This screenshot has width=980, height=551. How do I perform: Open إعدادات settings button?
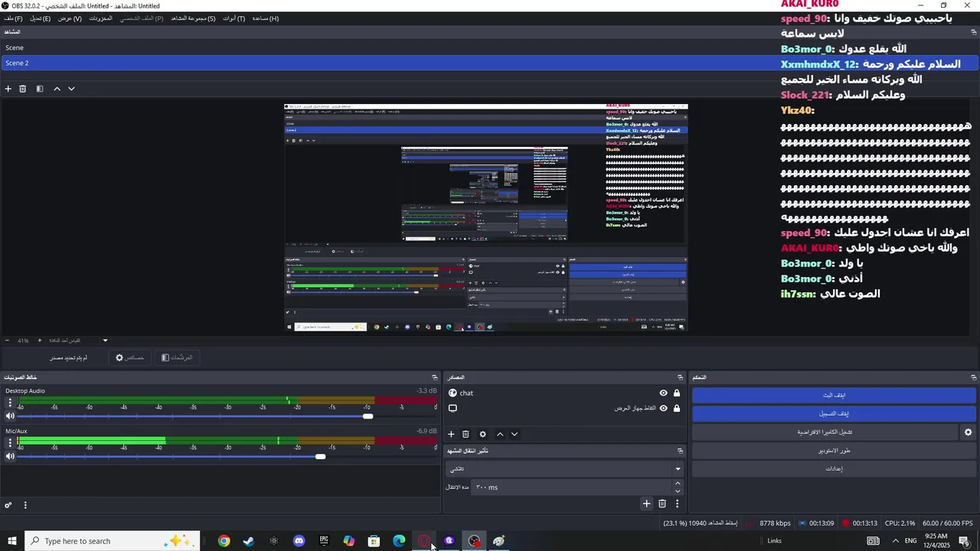(834, 469)
